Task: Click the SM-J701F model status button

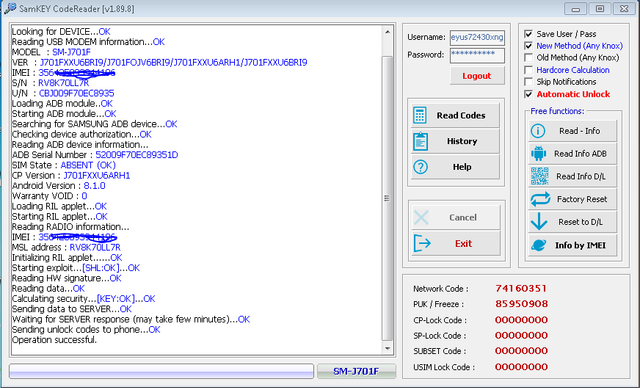Action: [356, 371]
